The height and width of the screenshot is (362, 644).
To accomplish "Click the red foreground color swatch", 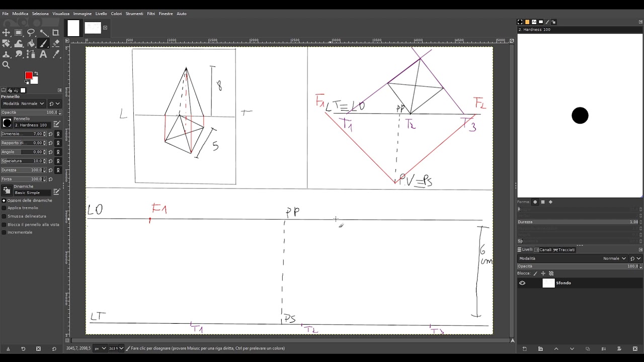I will pos(29,75).
